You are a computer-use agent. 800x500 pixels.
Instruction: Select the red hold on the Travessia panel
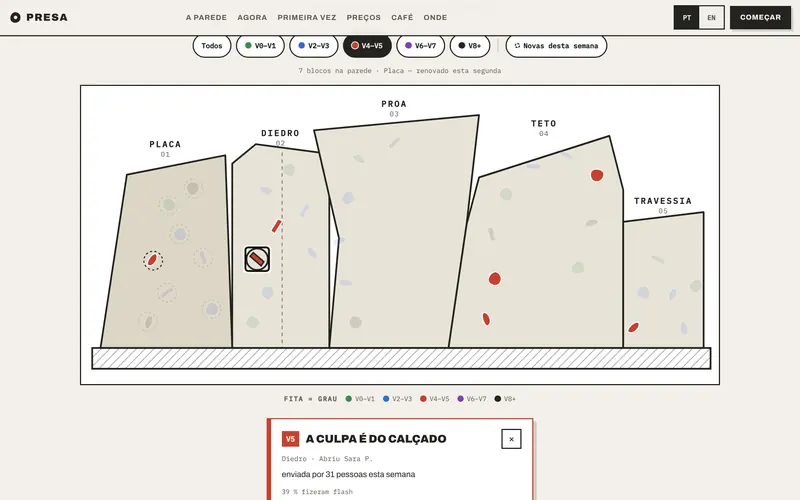(x=633, y=328)
